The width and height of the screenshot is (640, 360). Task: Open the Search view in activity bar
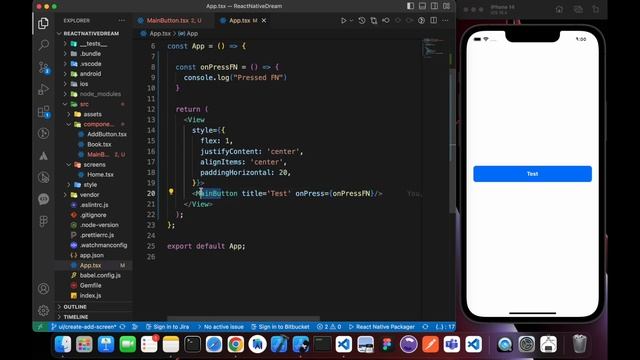point(43,45)
